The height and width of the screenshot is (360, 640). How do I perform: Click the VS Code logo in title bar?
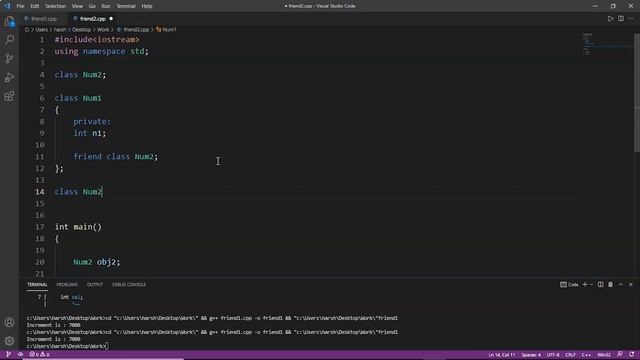[x=7, y=6]
